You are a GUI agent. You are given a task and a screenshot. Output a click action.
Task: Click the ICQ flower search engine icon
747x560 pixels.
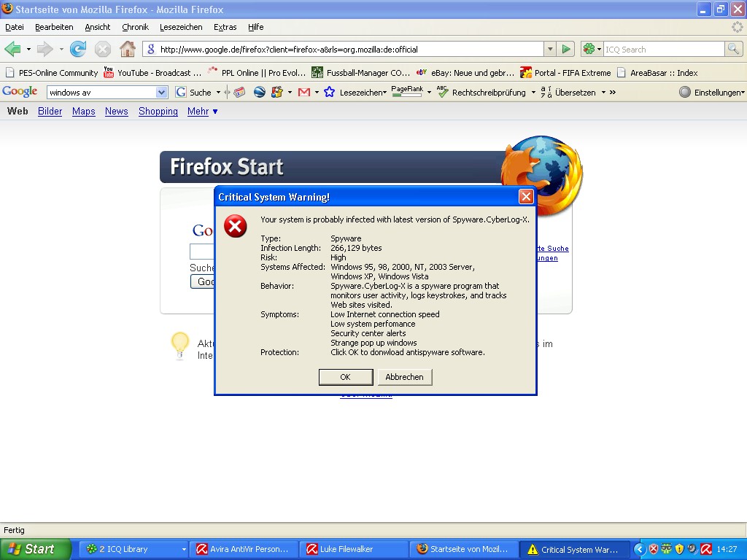pos(589,49)
